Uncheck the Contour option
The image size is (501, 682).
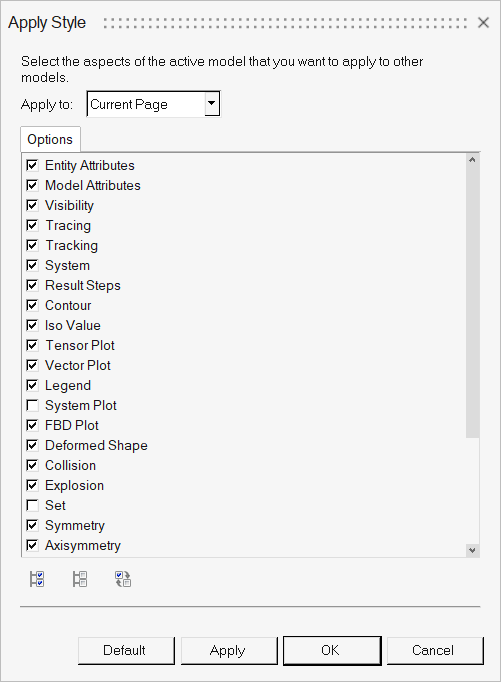point(32,305)
